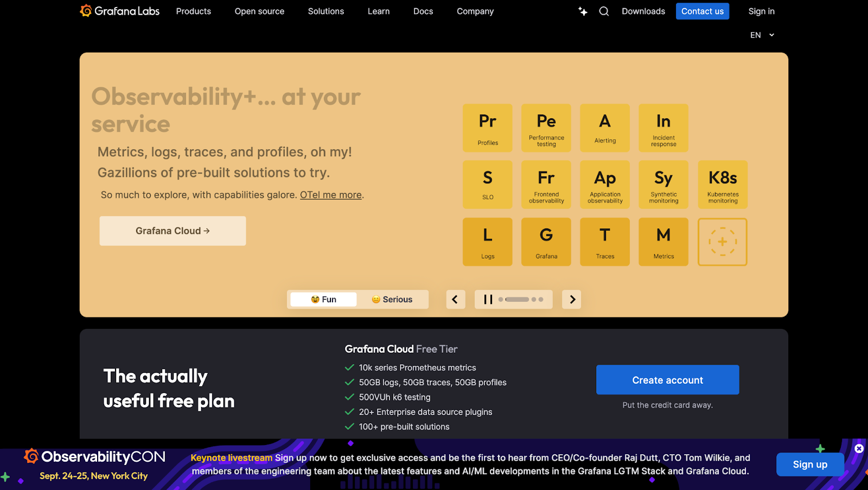Click the '500VUh k6 testing' item
The height and width of the screenshot is (490, 868).
(394, 397)
